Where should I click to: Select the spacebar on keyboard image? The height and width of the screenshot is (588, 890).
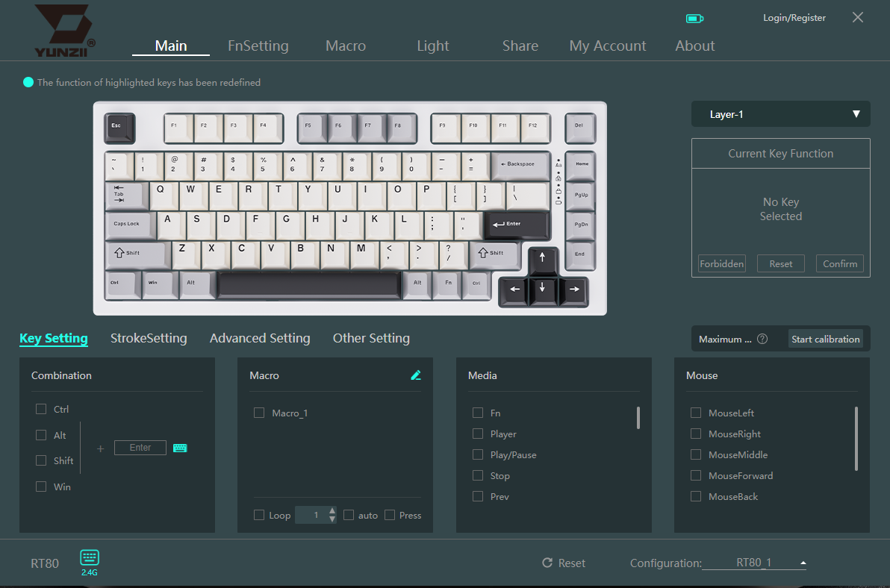point(309,284)
